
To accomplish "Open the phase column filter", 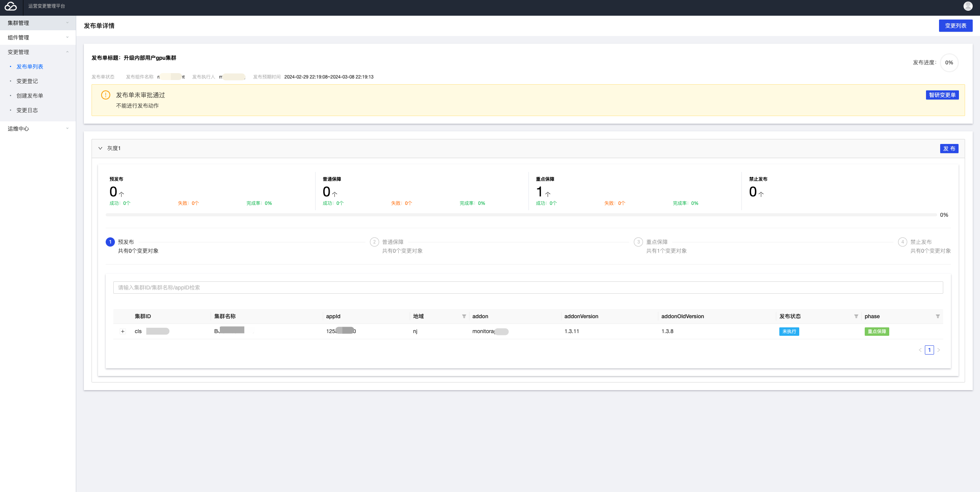I will coord(937,316).
